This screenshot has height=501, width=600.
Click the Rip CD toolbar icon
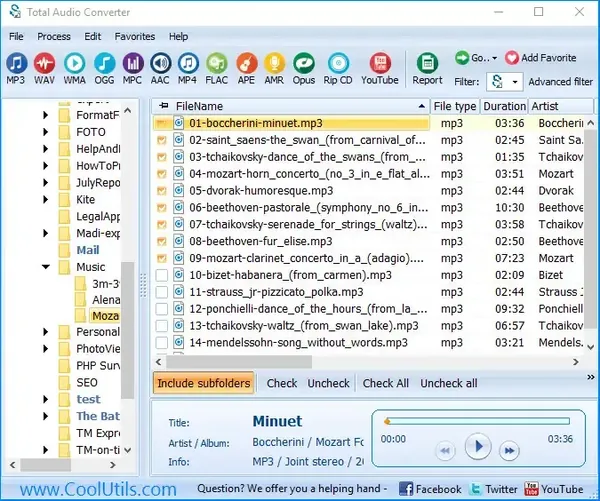point(338,63)
